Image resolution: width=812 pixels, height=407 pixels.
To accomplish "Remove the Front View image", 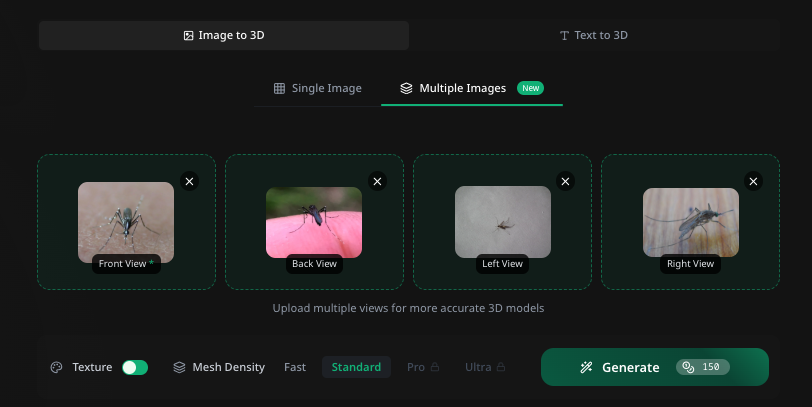I will pos(190,181).
